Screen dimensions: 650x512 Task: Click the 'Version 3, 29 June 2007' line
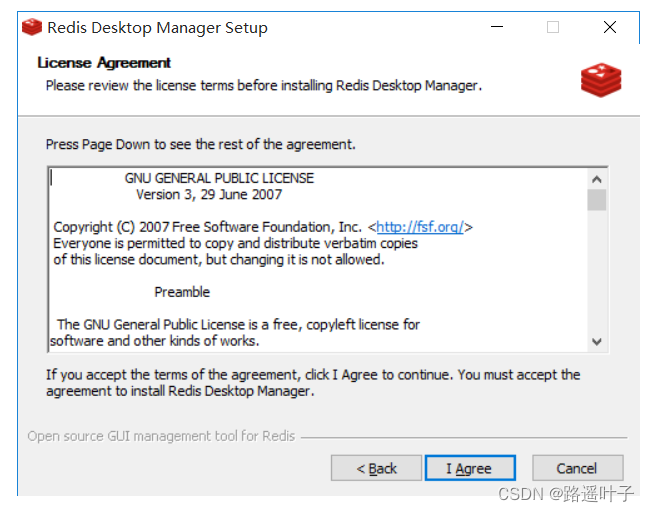point(209,194)
